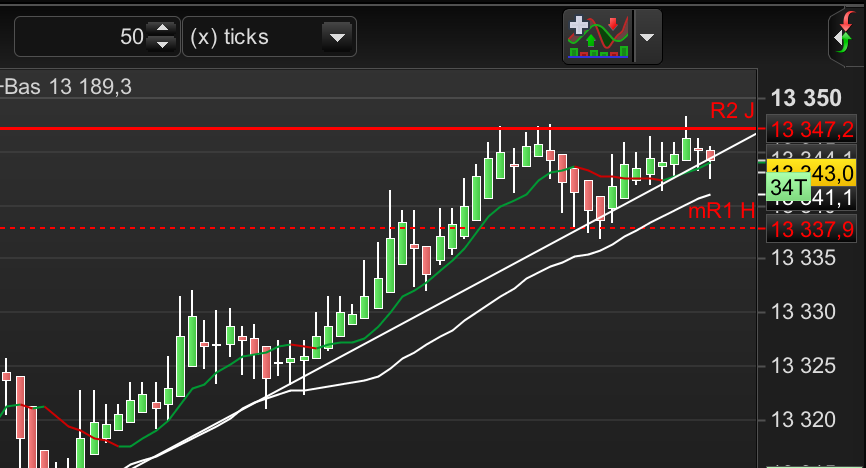Click the 34T tick counter badge
866x468 pixels.
788,187
